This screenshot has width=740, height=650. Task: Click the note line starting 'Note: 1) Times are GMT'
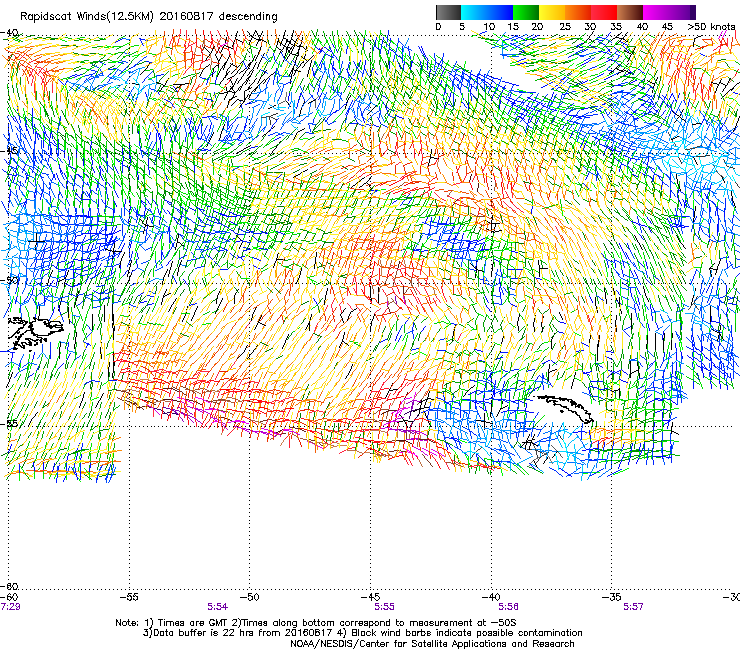point(316,623)
